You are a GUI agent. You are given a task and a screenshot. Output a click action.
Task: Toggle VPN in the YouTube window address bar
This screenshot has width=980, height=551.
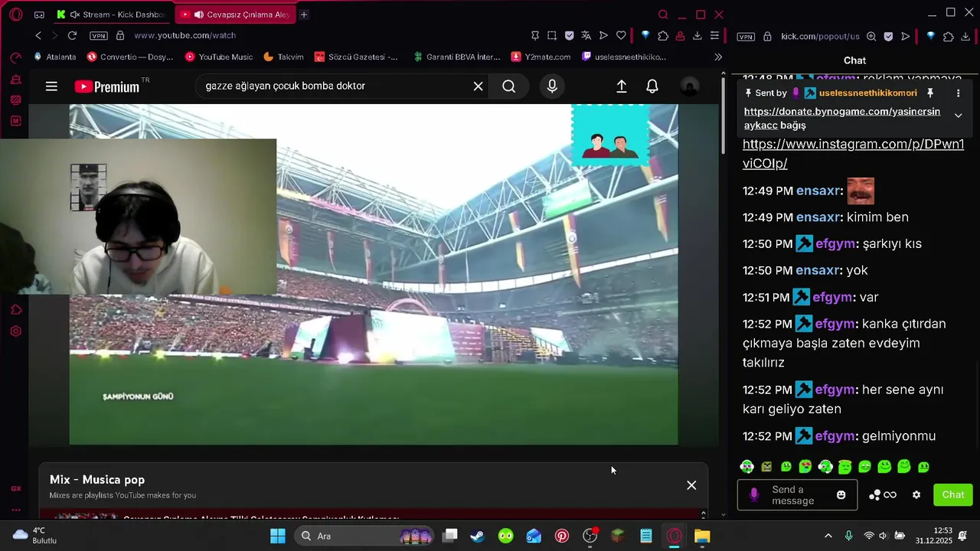pyautogui.click(x=98, y=36)
